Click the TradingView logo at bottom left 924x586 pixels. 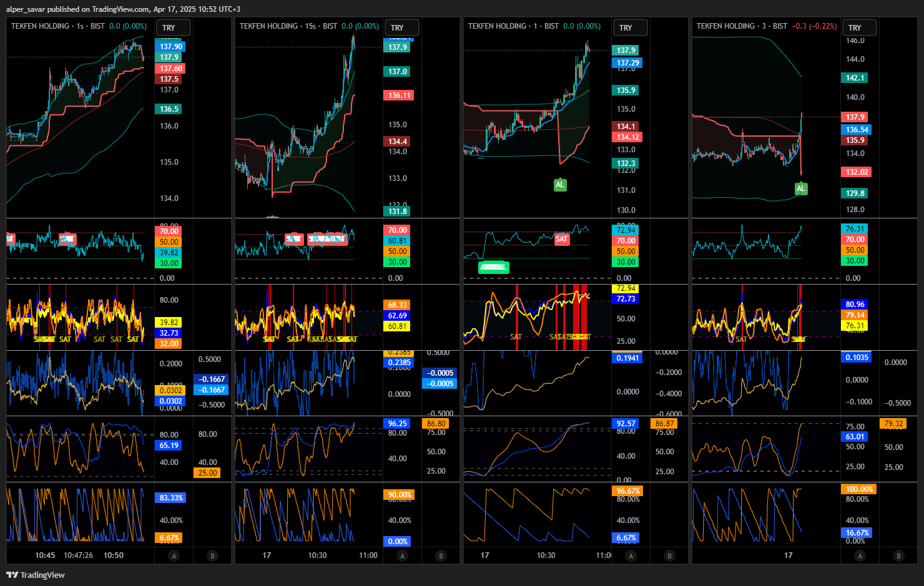(36, 575)
